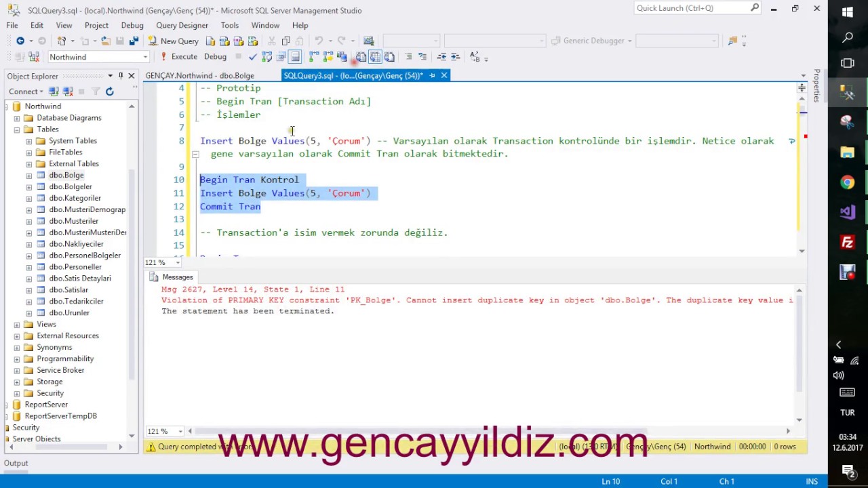Expand the dbo.Bolge table node
The image size is (868, 488).
(x=28, y=175)
